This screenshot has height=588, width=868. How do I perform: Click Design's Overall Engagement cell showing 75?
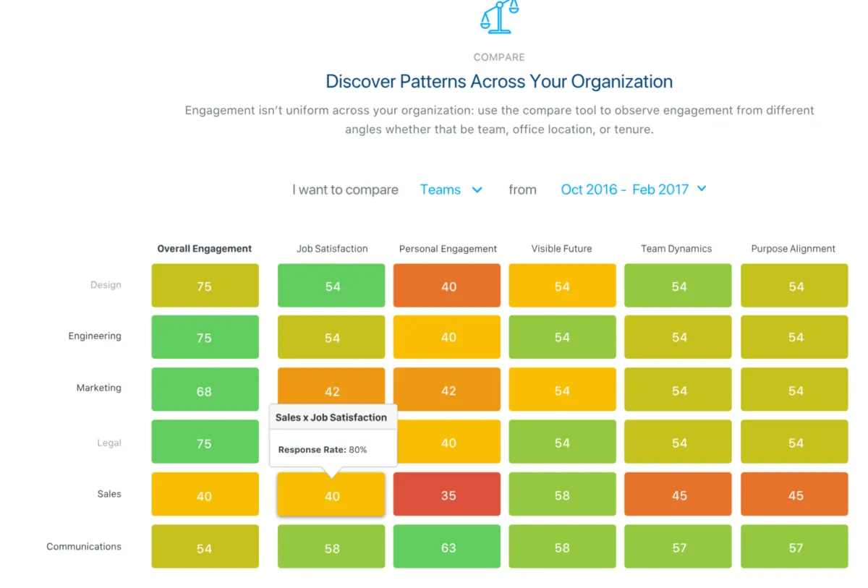tap(205, 285)
